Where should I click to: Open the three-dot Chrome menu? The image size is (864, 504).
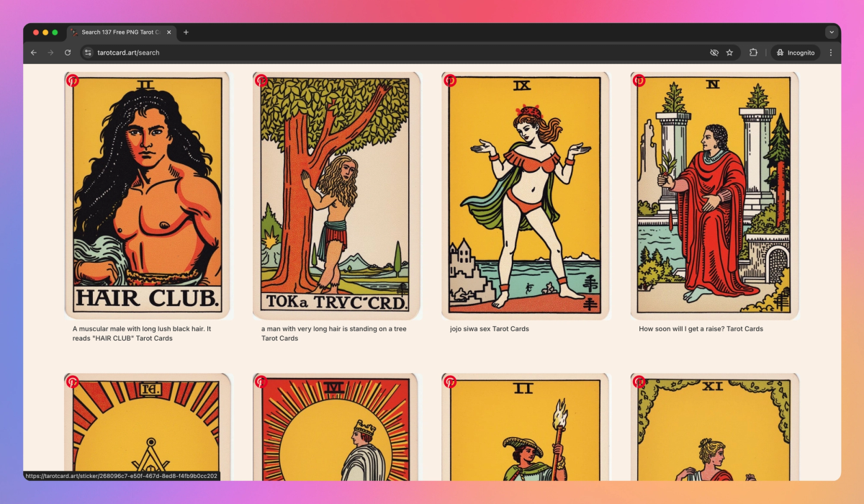[831, 52]
